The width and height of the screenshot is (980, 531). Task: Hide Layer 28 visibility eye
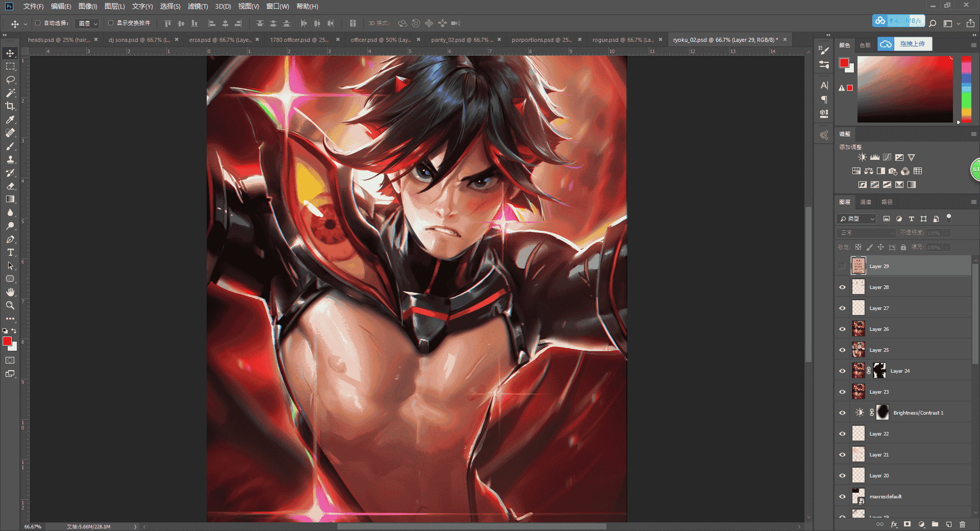click(x=842, y=287)
